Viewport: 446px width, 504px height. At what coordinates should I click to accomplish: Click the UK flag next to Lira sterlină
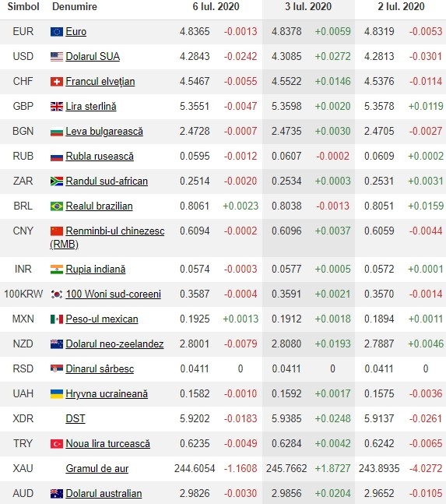pyautogui.click(x=57, y=107)
